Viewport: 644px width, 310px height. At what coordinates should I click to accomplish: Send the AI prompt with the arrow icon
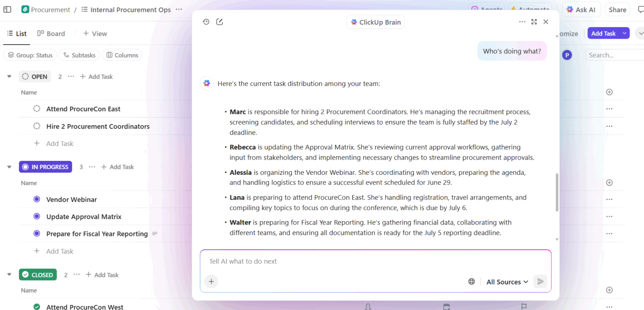tap(540, 281)
